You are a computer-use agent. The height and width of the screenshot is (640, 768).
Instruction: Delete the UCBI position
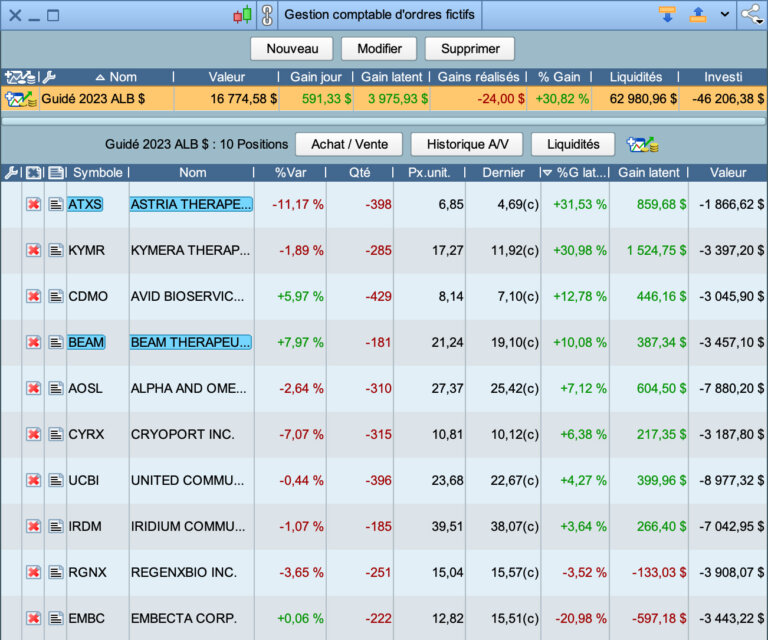click(33, 480)
